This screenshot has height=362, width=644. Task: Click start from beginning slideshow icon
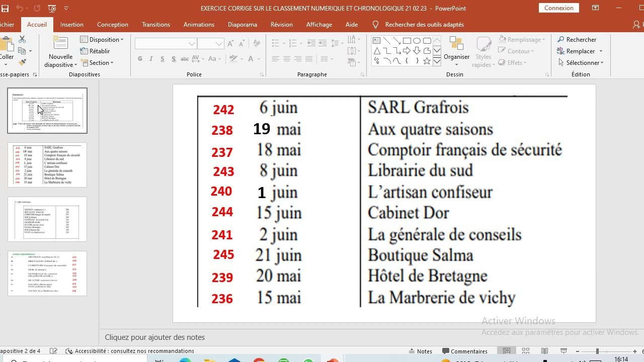(x=52, y=8)
